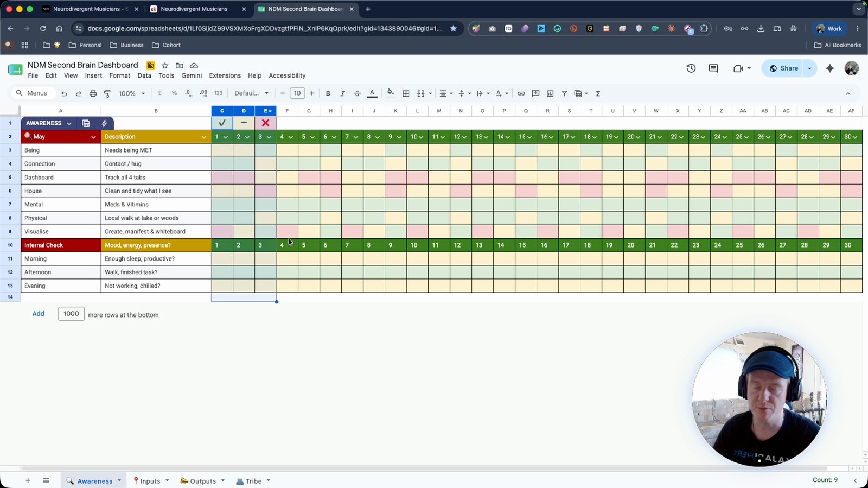Switch to the Outputs sheet tab

pyautogui.click(x=203, y=481)
